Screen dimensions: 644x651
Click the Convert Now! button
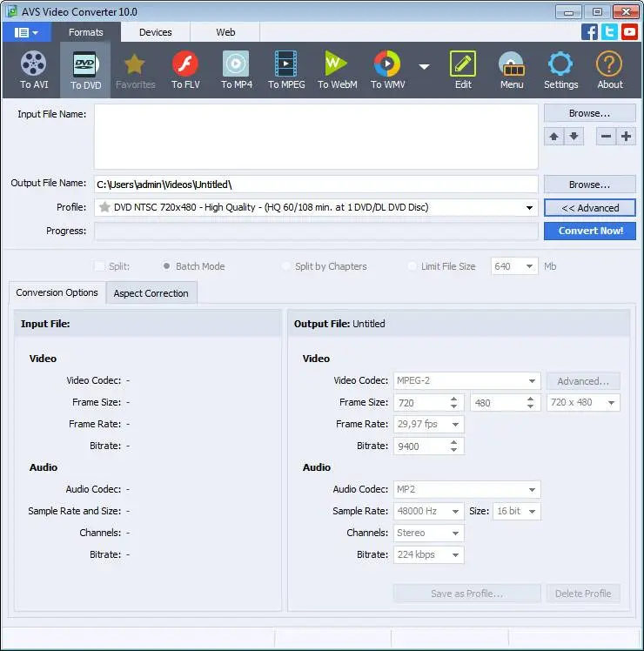[589, 231]
